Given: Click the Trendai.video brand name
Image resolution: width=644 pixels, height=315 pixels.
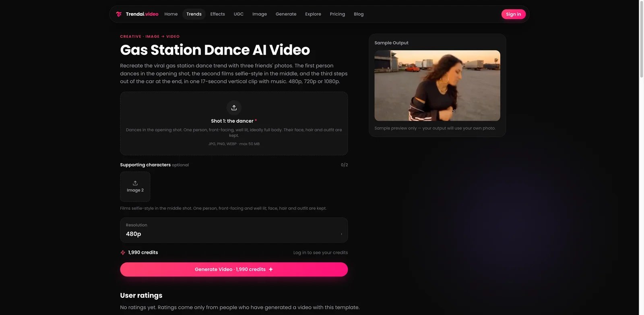Looking at the screenshot, I should (x=142, y=14).
